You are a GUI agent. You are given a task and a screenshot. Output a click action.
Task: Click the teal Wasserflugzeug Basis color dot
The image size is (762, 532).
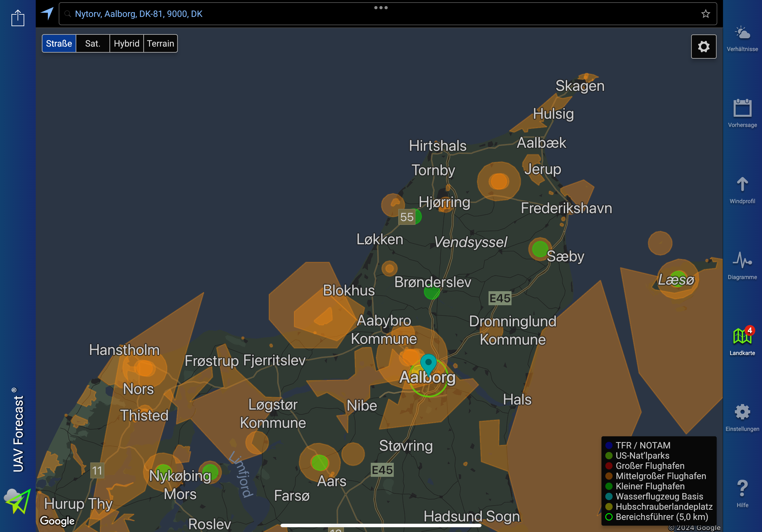[609, 497]
